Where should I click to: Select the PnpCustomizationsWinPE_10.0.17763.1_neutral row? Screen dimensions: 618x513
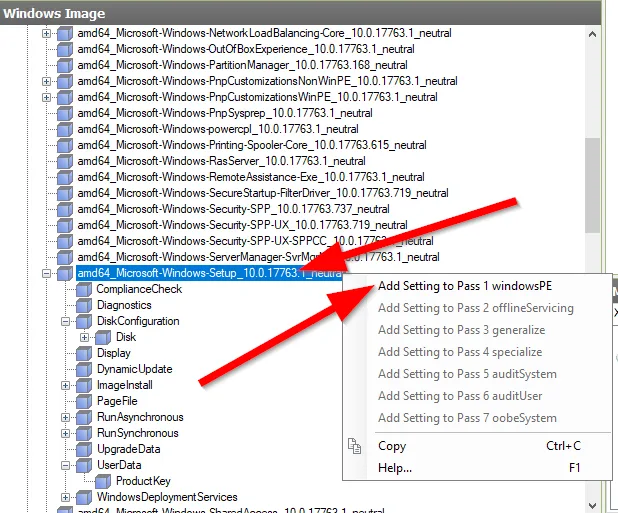(257, 97)
